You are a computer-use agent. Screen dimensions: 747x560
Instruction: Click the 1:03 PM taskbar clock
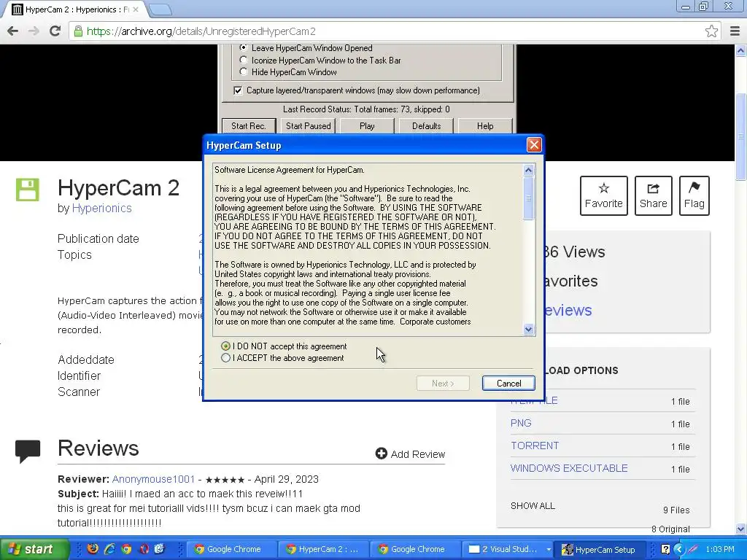coord(720,549)
